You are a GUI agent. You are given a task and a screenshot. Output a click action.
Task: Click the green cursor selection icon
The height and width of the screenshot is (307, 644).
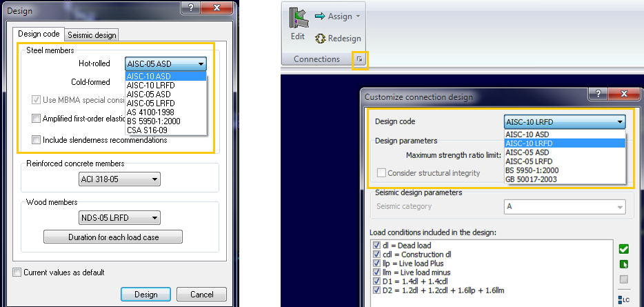click(624, 264)
